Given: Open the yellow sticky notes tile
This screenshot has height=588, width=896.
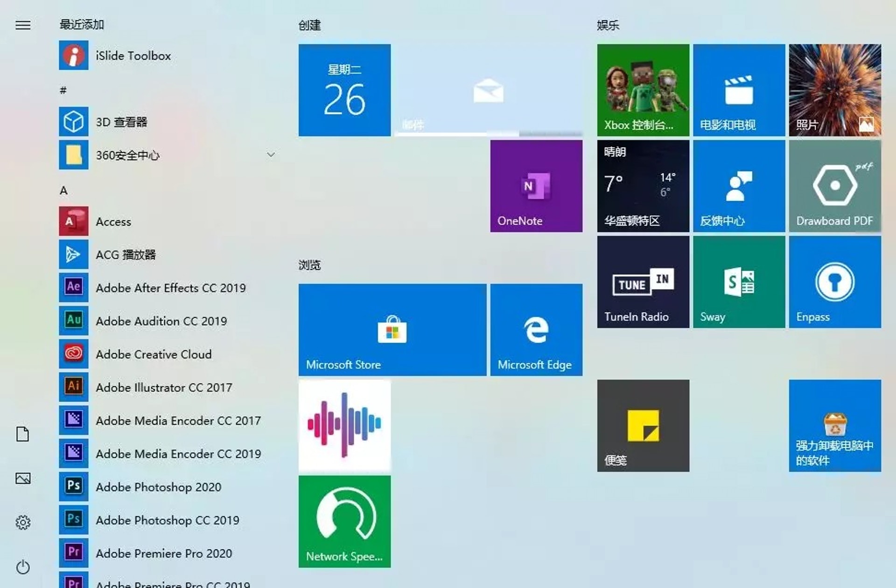Looking at the screenshot, I should 643,425.
